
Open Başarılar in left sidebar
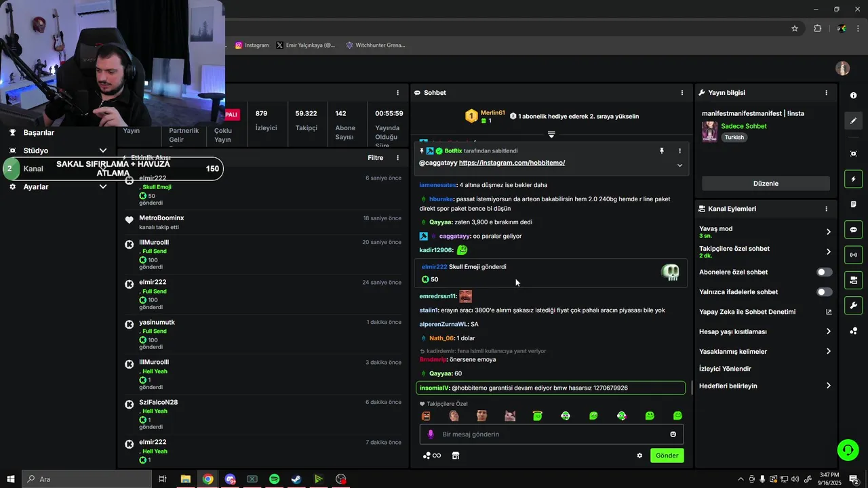click(39, 133)
